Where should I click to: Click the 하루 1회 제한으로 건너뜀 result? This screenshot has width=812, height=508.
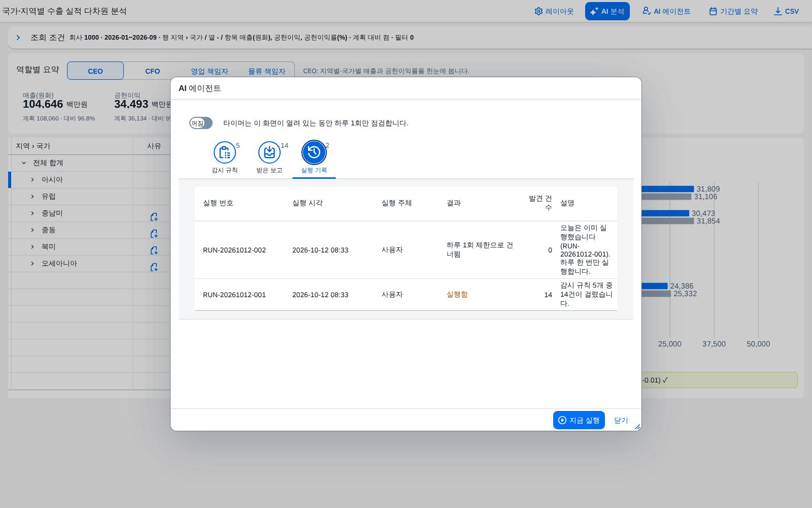click(x=480, y=249)
